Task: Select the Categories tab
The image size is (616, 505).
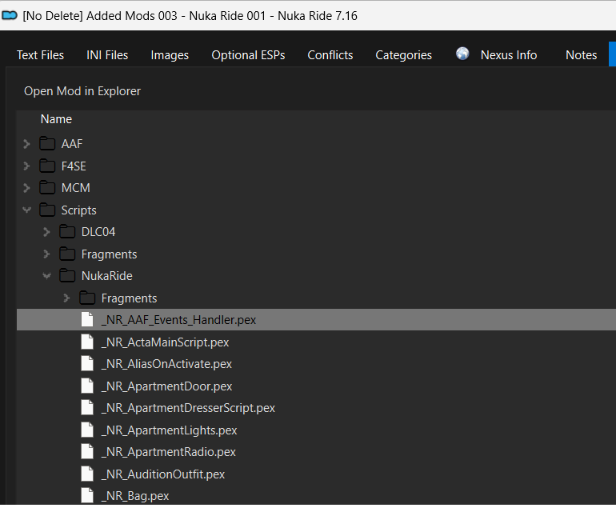Action: tap(403, 55)
